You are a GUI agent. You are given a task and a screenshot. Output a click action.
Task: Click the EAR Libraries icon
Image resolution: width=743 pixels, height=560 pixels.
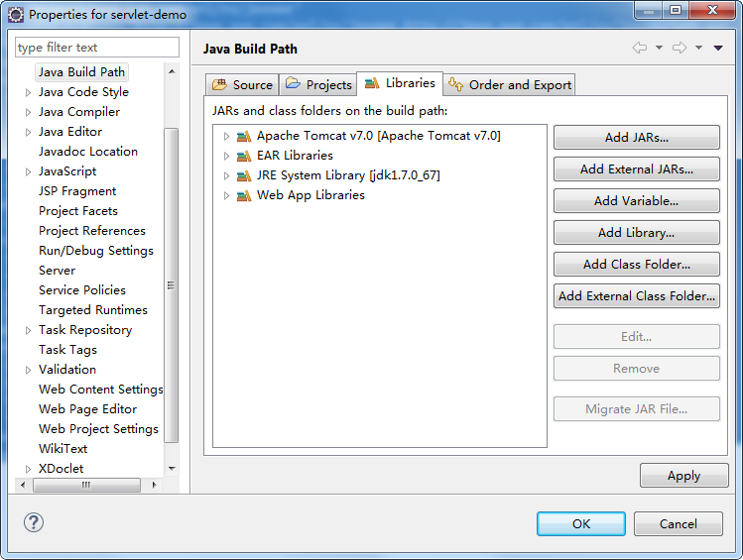(x=244, y=156)
